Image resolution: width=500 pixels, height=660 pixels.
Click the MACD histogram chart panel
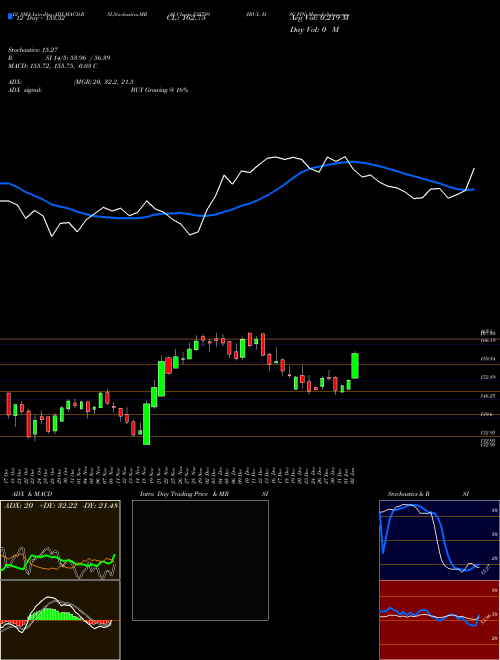tap(60, 620)
